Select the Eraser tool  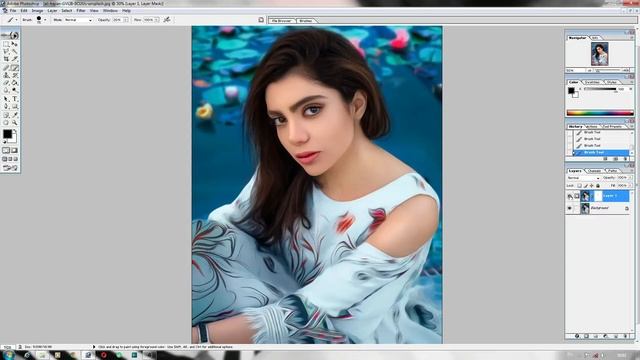(6, 83)
